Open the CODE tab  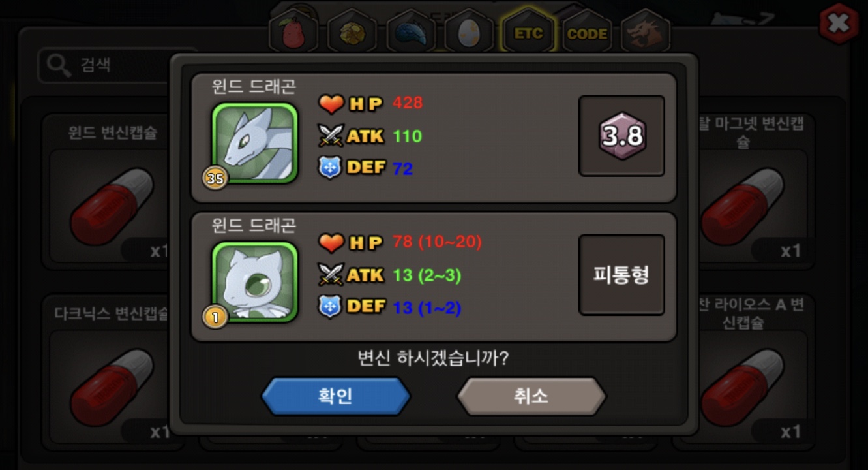click(587, 33)
